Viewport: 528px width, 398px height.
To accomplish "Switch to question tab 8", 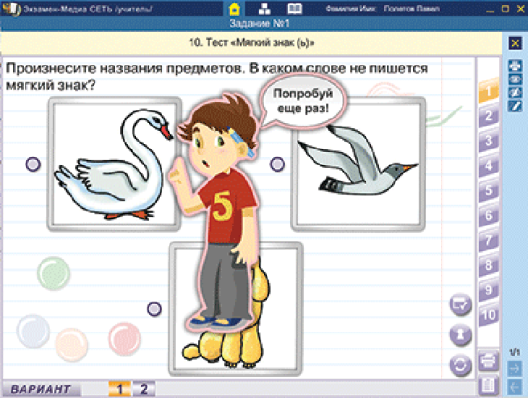I will pyautogui.click(x=489, y=265).
